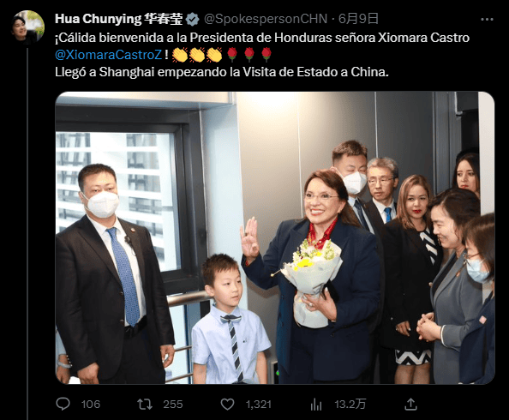Click the last rose emoji
This screenshot has height=420, width=509.
click(266, 55)
